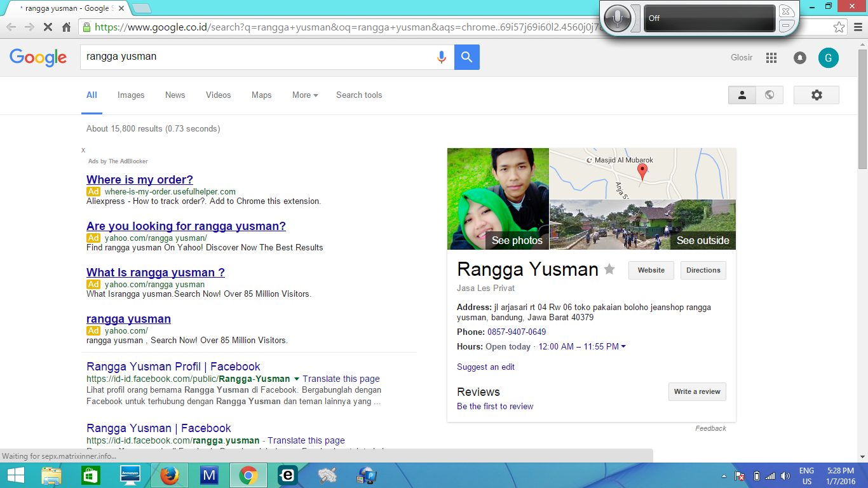The width and height of the screenshot is (868, 488).
Task: Save Rangga Yusman with the star icon
Action: click(x=609, y=269)
